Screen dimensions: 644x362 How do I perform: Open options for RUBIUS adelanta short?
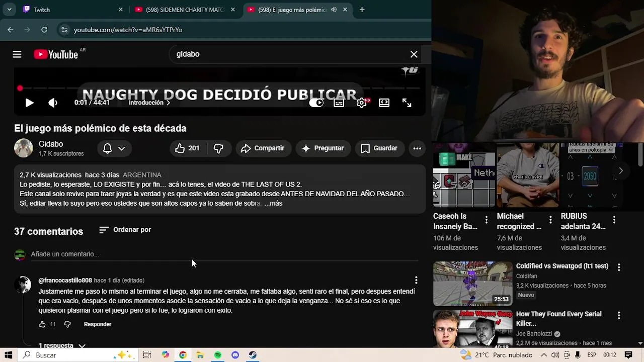point(614,220)
